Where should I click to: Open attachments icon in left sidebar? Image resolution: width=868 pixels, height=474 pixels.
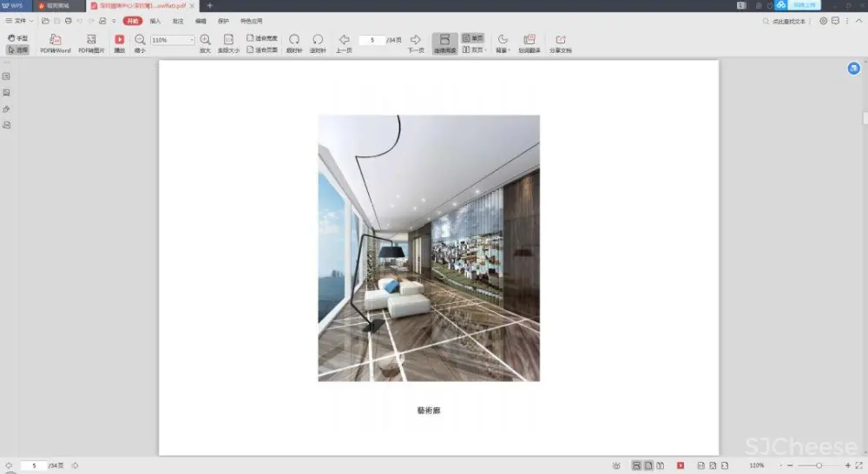point(7,109)
